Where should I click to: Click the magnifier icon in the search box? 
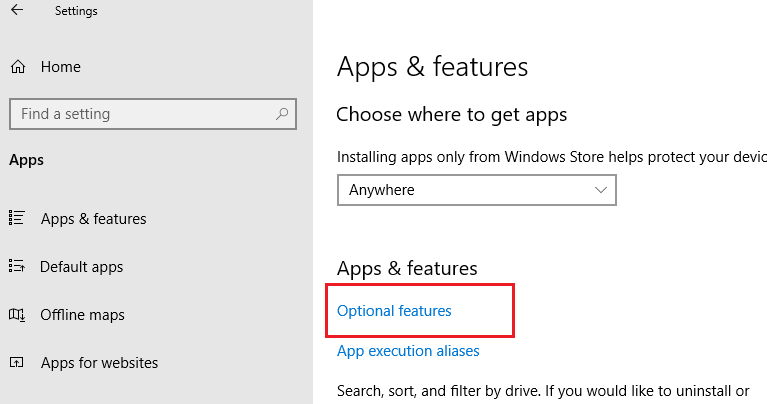282,114
